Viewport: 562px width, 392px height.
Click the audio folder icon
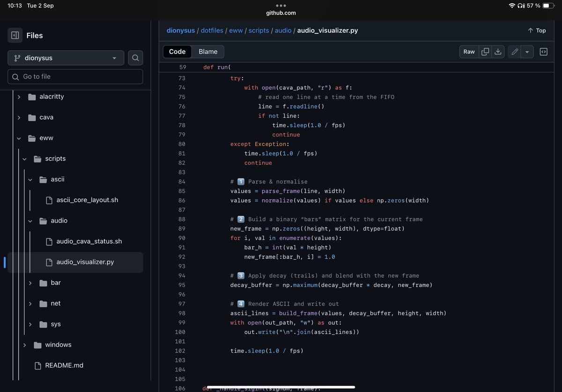pos(43,221)
